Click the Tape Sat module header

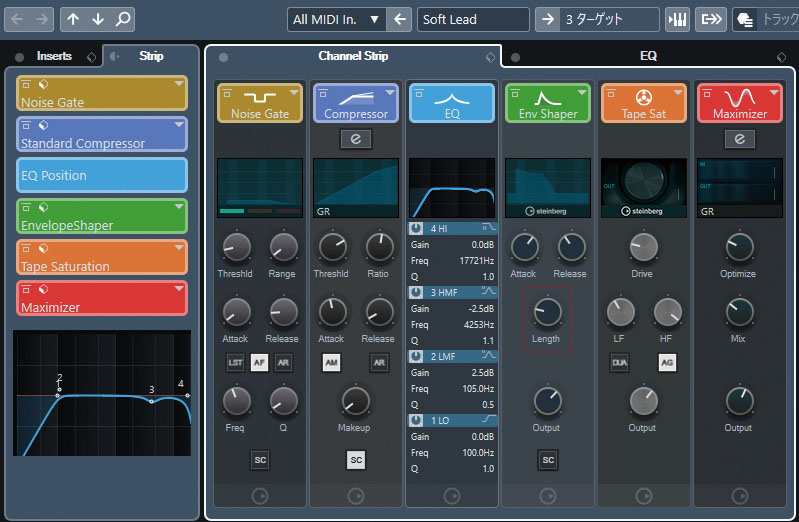(x=644, y=103)
